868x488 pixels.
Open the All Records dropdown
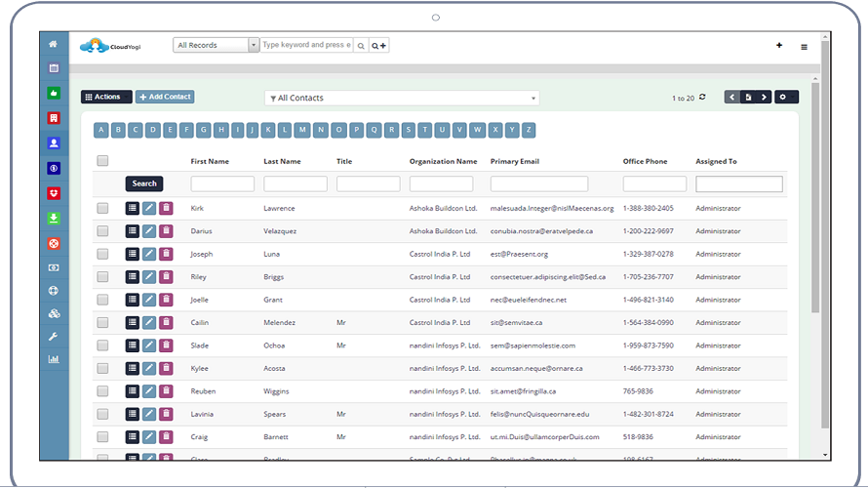pyautogui.click(x=216, y=46)
